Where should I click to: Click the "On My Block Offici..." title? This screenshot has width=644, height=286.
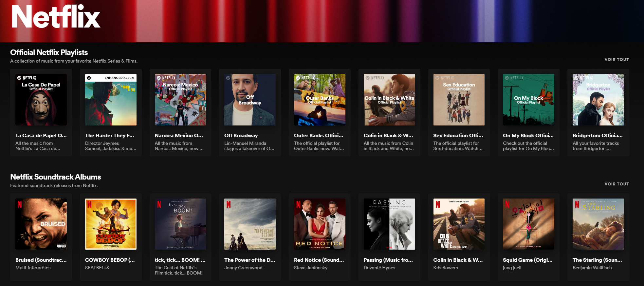[x=528, y=136]
